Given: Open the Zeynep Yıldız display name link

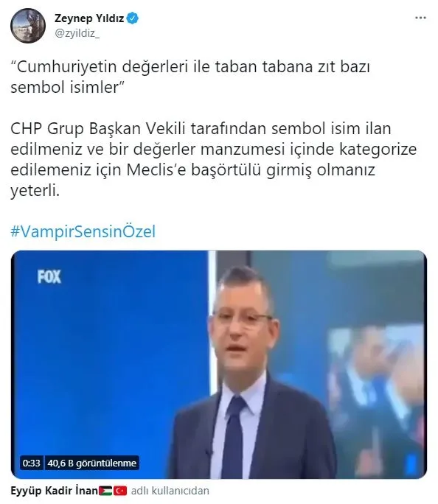Looking at the screenshot, I should [x=89, y=18].
